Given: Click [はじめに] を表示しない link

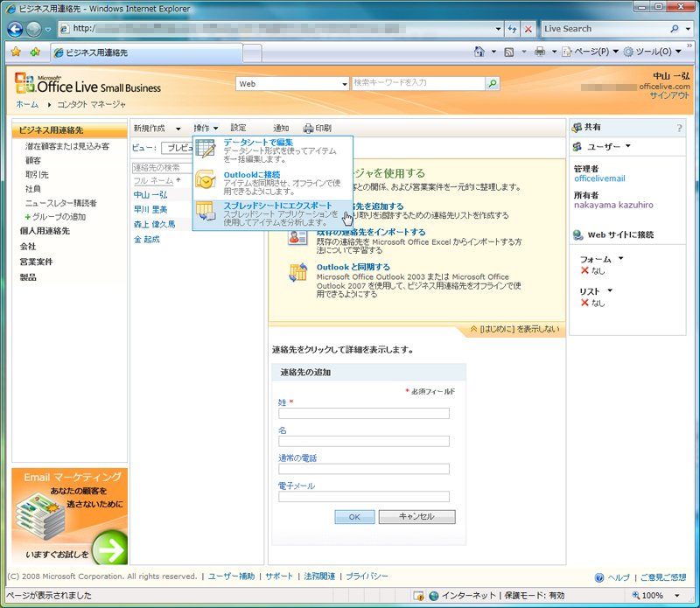Looking at the screenshot, I should coord(519,329).
